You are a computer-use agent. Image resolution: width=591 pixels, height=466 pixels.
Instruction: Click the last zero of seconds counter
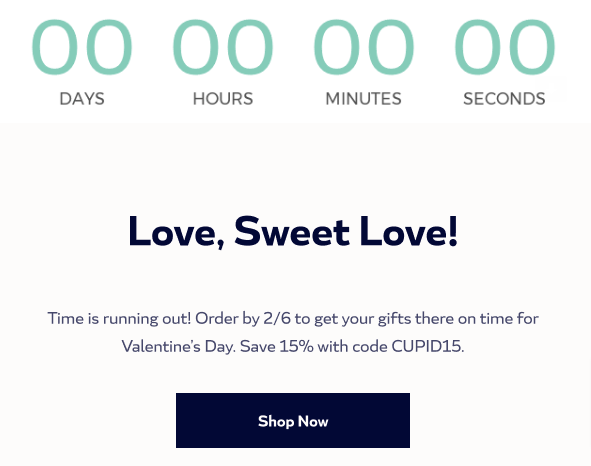[532, 47]
